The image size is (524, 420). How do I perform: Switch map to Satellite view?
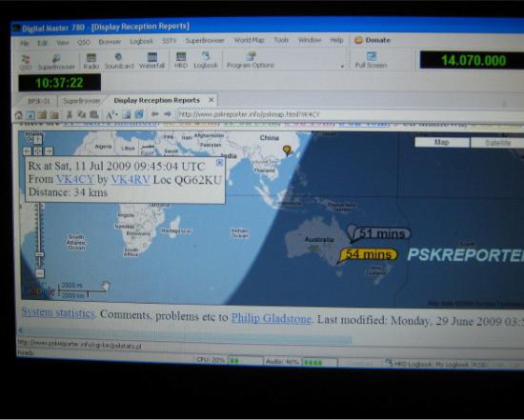tap(497, 143)
